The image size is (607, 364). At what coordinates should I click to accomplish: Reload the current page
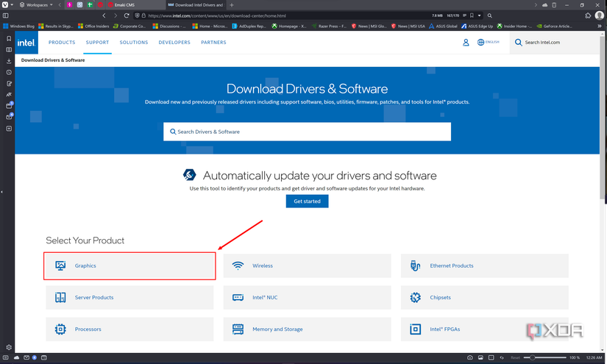click(x=127, y=15)
